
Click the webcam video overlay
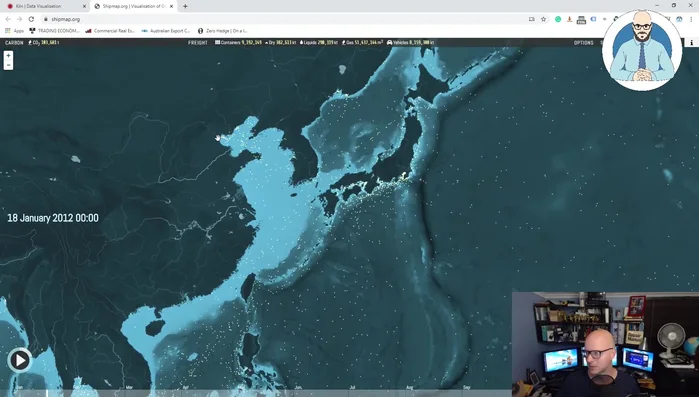coord(605,344)
